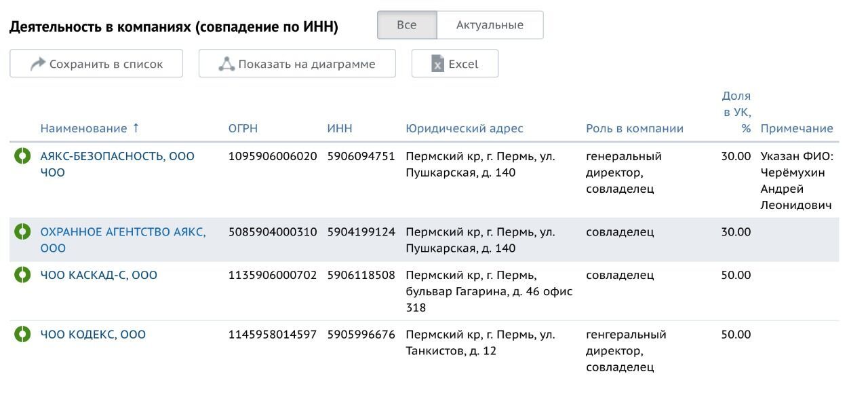Screen dimensions: 868x393
Task: Click the green status icon beside ОХРАННОЕ АГЕНТСТВО АЯКС
Action: pyautogui.click(x=22, y=232)
